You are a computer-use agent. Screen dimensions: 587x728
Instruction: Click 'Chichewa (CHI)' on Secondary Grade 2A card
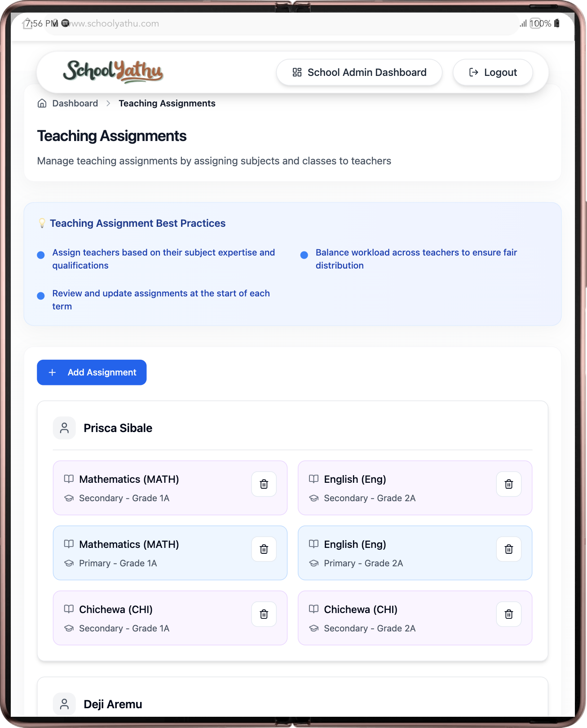click(361, 609)
